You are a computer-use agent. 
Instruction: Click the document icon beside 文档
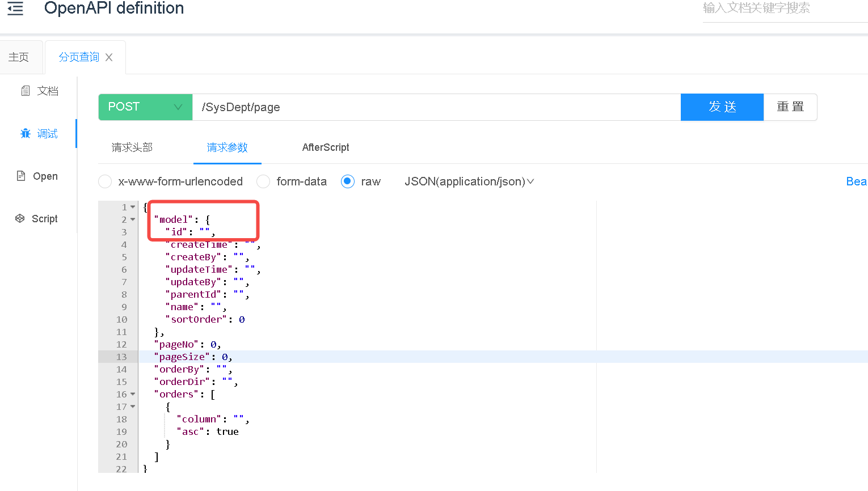click(x=26, y=91)
